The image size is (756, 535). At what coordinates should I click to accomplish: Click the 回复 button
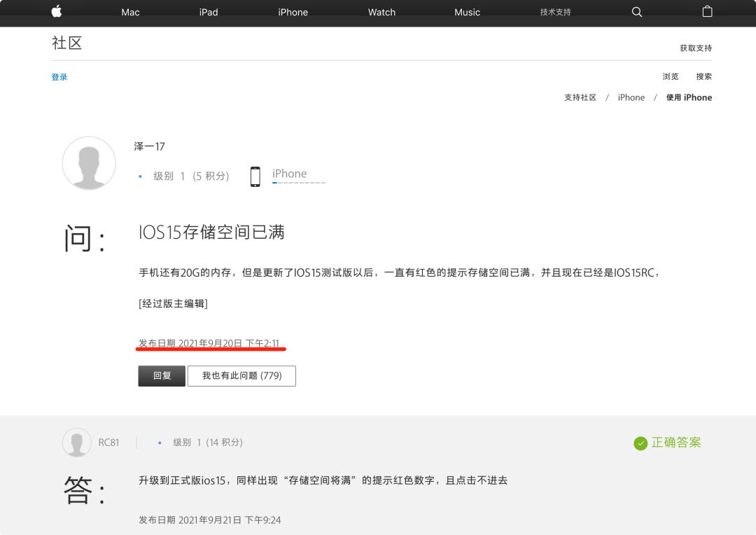pyautogui.click(x=161, y=376)
